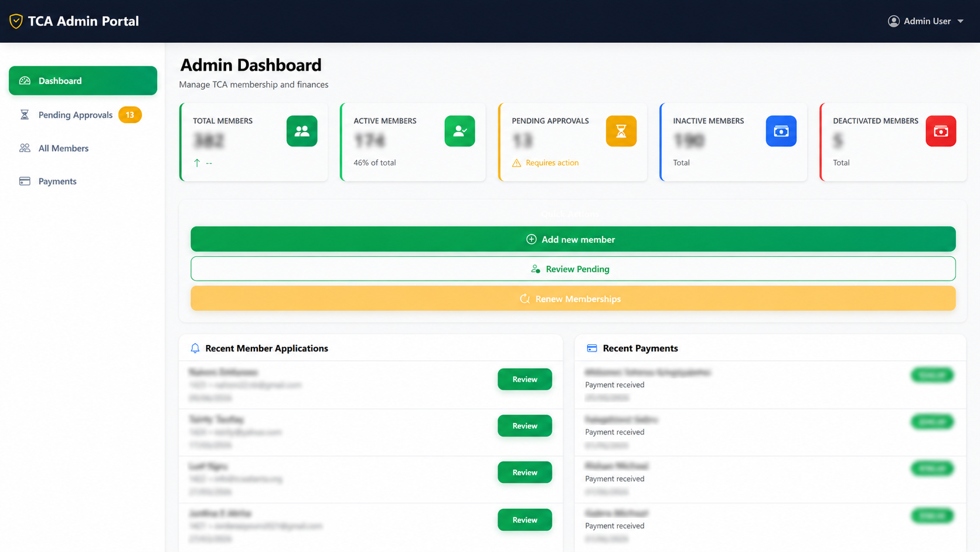This screenshot has width=980, height=552.
Task: Click the Pending Approvals orange hourglass card icon
Action: click(621, 131)
